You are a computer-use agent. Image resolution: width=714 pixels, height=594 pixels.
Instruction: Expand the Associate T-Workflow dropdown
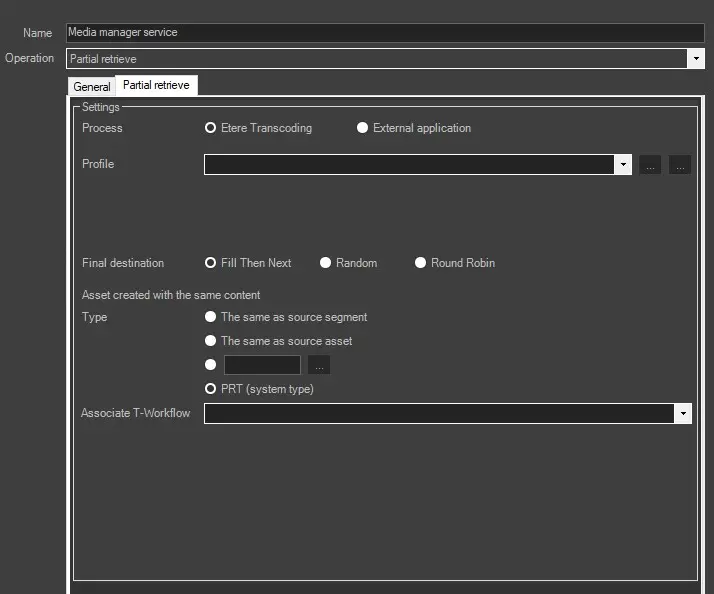[x=683, y=413]
